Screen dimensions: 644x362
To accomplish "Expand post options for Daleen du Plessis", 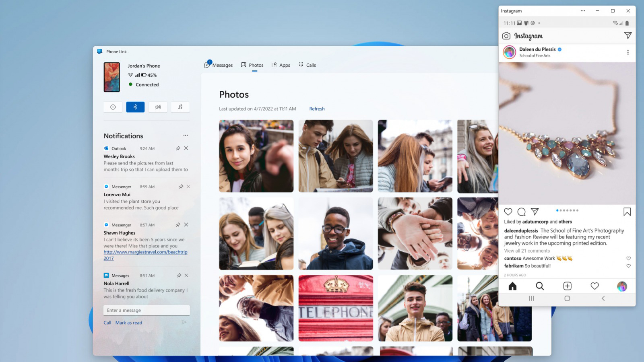I will [x=627, y=52].
